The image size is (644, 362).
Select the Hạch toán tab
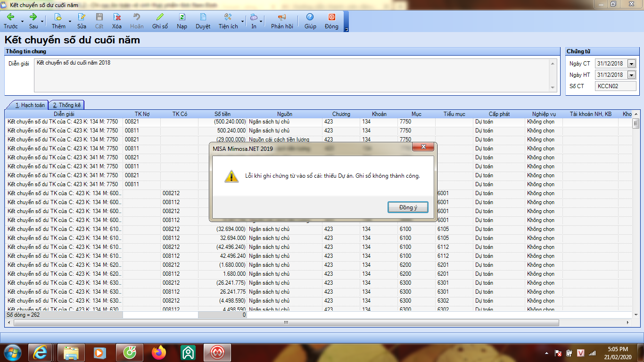pyautogui.click(x=30, y=105)
